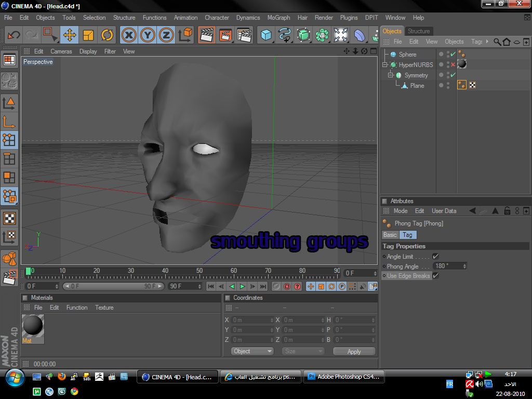Viewport: 532px width, 399px height.
Task: Go to the end of animation
Action: pos(263,286)
